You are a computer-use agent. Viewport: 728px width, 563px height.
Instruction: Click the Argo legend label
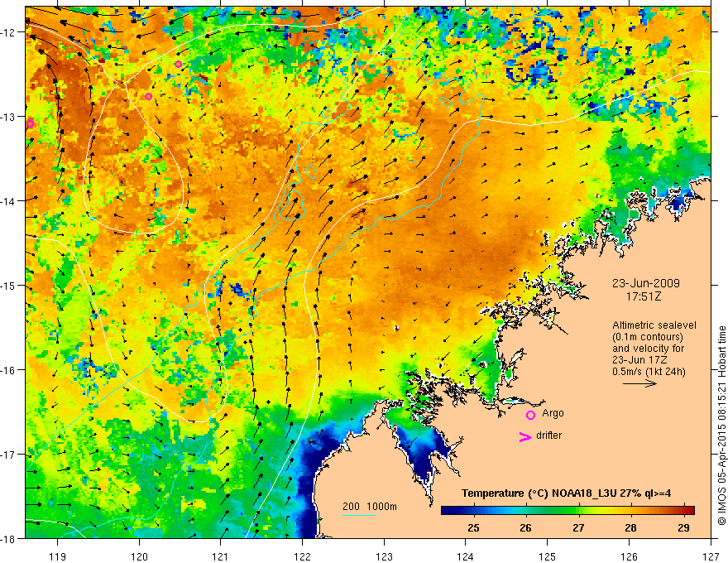click(553, 413)
